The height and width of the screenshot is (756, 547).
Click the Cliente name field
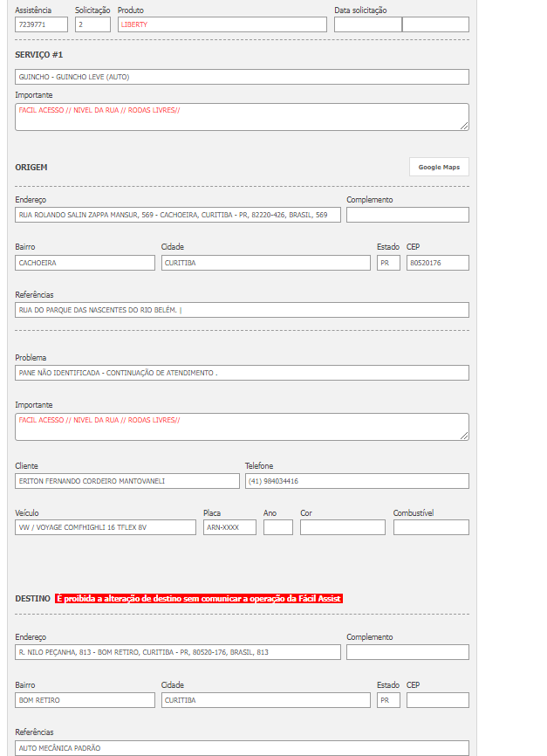coord(127,481)
